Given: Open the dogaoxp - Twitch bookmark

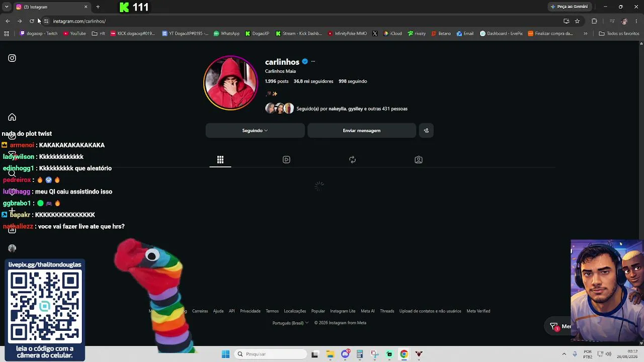Looking at the screenshot, I should [39, 34].
